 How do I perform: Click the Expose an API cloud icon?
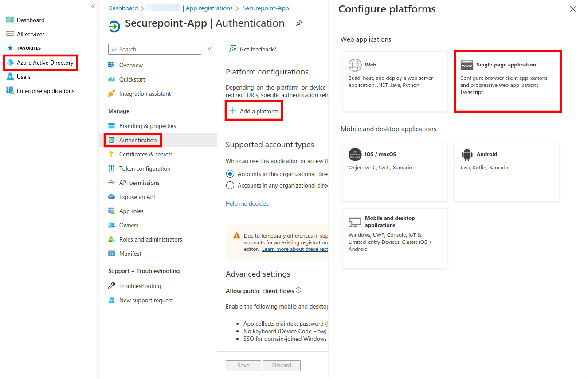[x=111, y=197]
